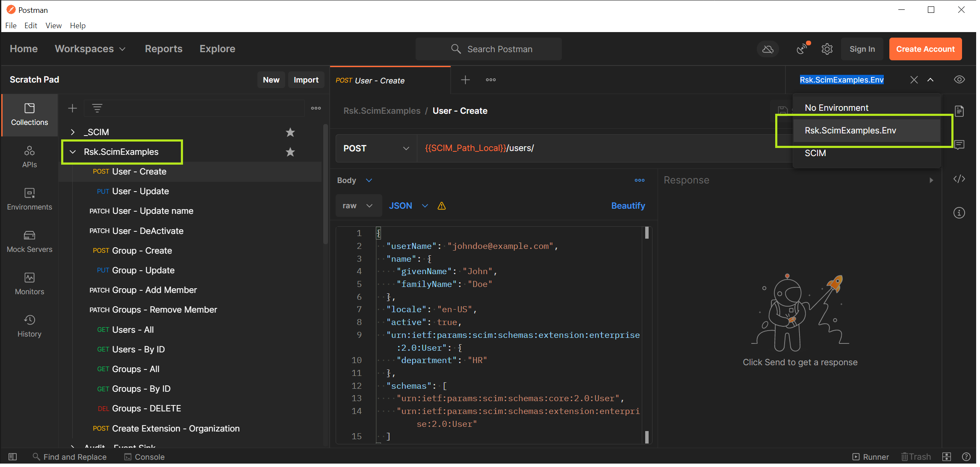Open the File menu
This screenshot has width=980, height=467.
point(11,26)
